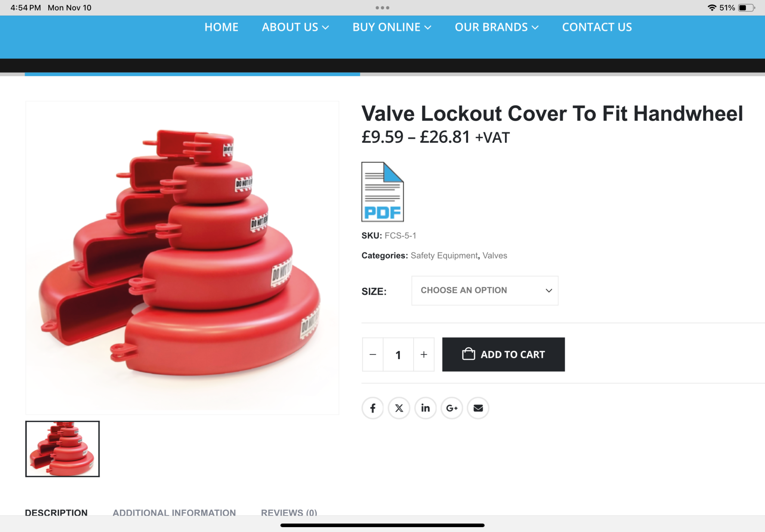The width and height of the screenshot is (765, 532).
Task: Go to the Home page
Action: pyautogui.click(x=222, y=27)
